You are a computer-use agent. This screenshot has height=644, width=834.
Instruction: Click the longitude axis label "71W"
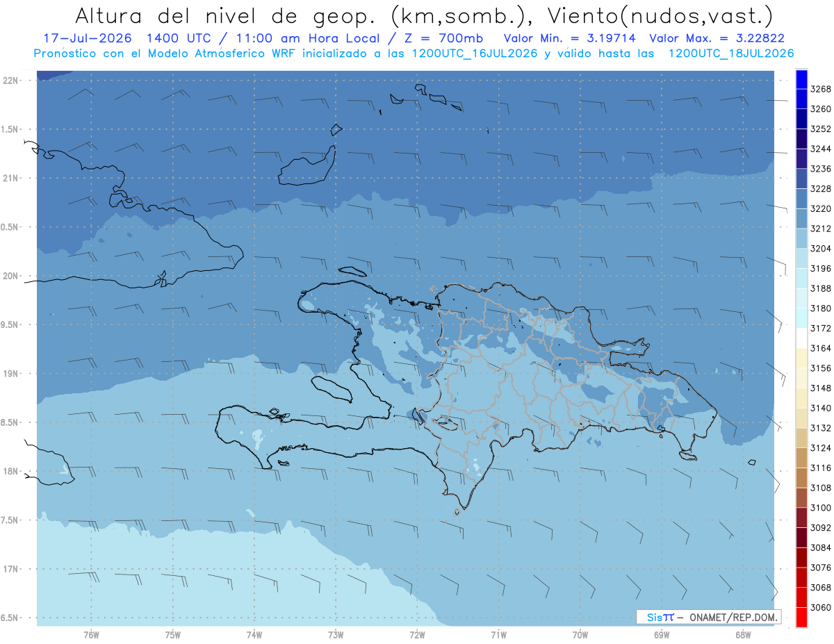pyautogui.click(x=498, y=634)
